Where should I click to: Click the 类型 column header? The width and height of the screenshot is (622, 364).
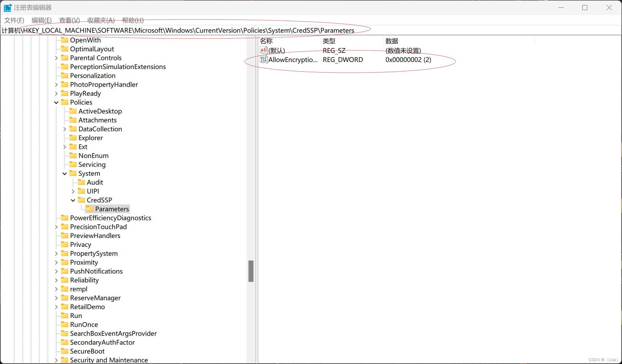329,41
